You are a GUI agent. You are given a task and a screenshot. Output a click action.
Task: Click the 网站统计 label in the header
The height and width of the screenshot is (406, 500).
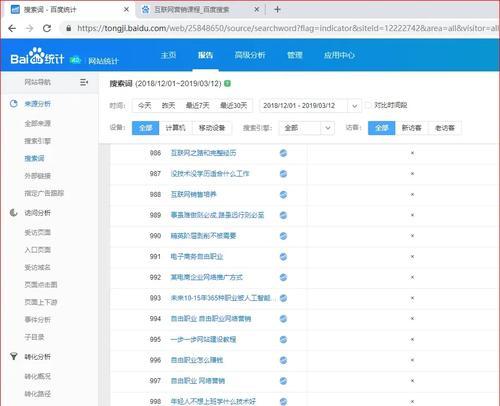(103, 61)
